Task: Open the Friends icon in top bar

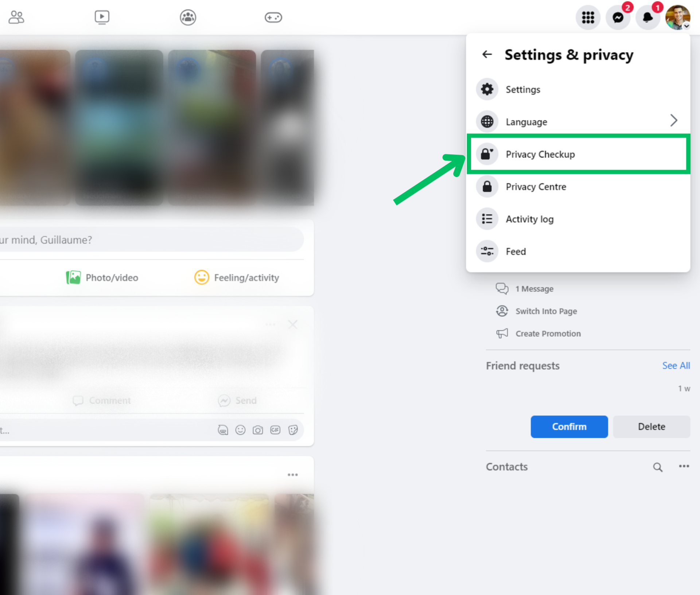Action: pyautogui.click(x=16, y=17)
